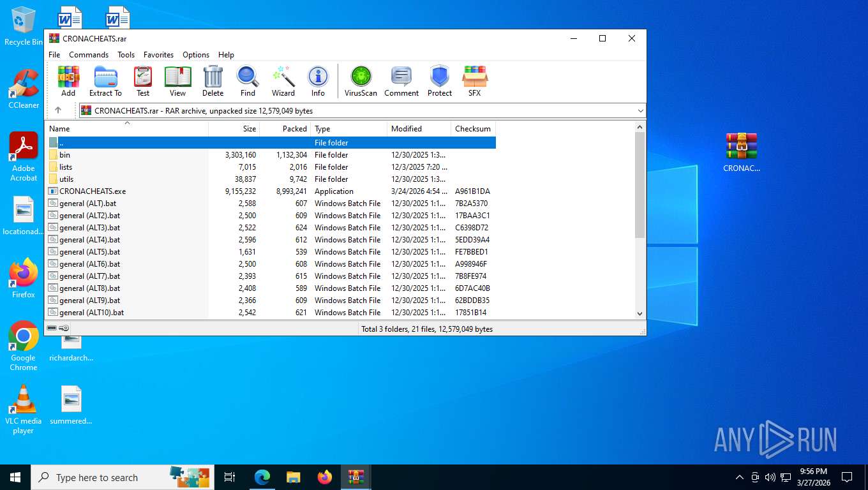
Task: Click in the taskbar search box
Action: point(121,477)
